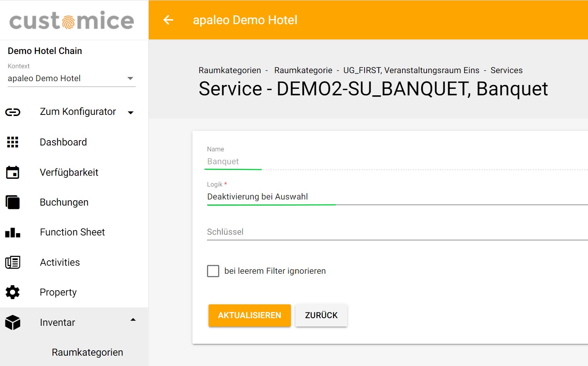Expand Zum Konfigurator dropdown arrow
588x366 pixels.
(131, 113)
